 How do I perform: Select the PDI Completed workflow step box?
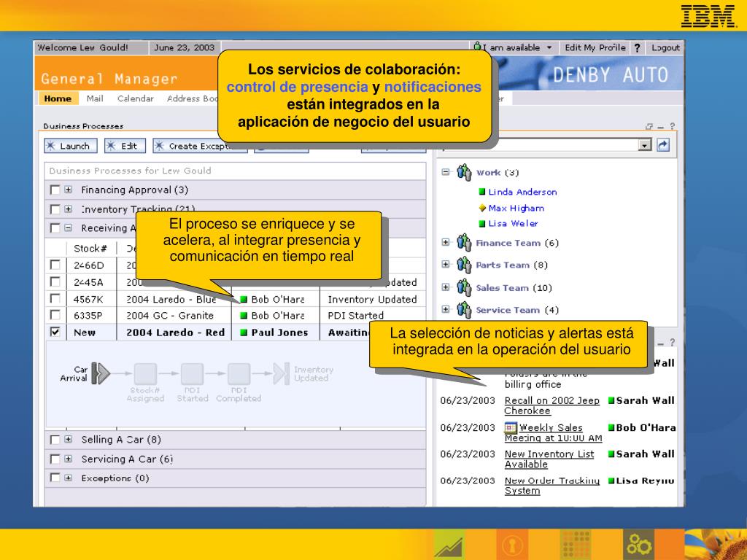(239, 374)
